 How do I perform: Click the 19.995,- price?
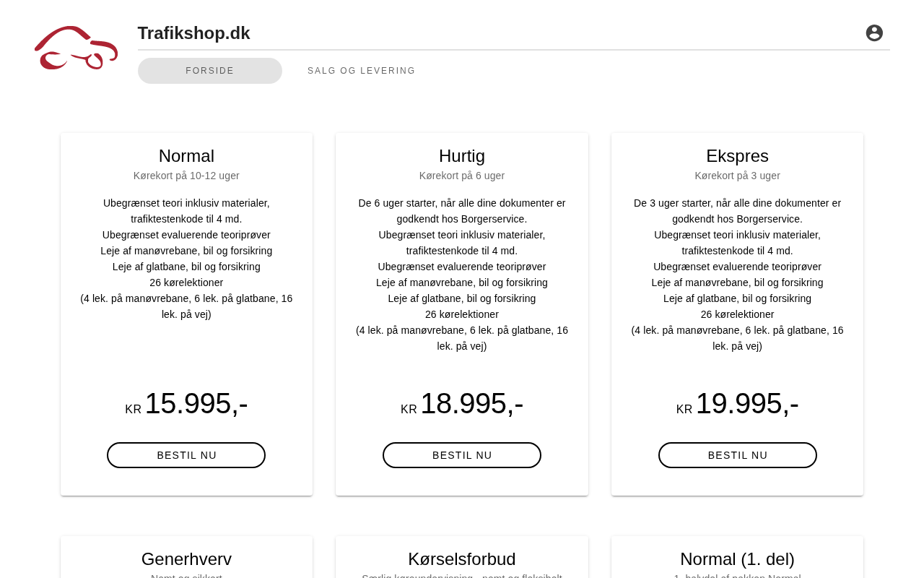click(x=747, y=403)
